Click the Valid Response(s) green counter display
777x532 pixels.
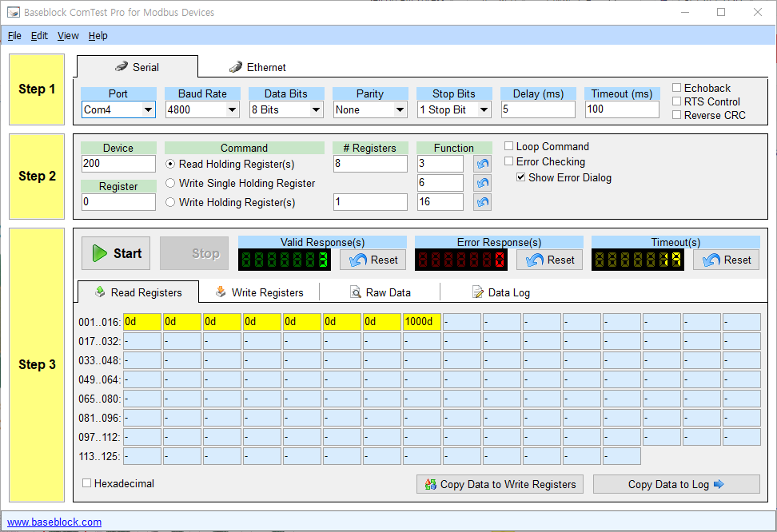click(285, 260)
